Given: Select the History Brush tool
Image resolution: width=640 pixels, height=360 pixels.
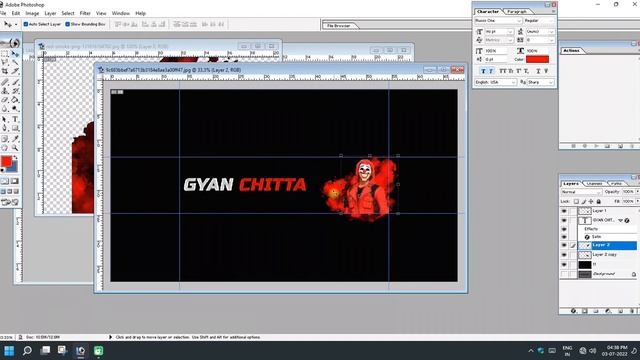Looking at the screenshot, I should [x=15, y=91].
